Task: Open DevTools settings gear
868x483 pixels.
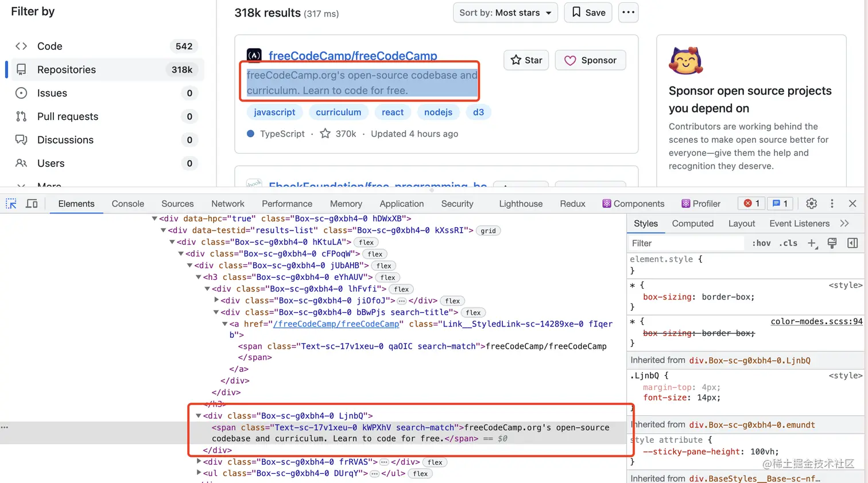Action: click(811, 204)
